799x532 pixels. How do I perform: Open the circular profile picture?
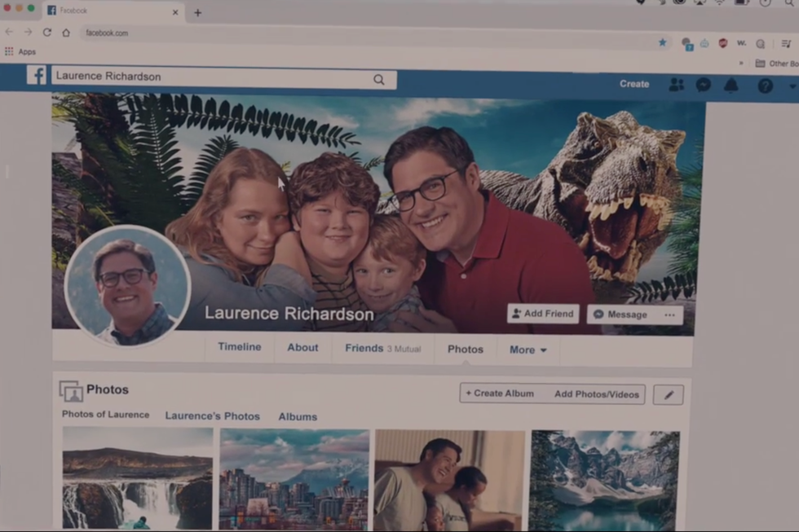(x=127, y=286)
